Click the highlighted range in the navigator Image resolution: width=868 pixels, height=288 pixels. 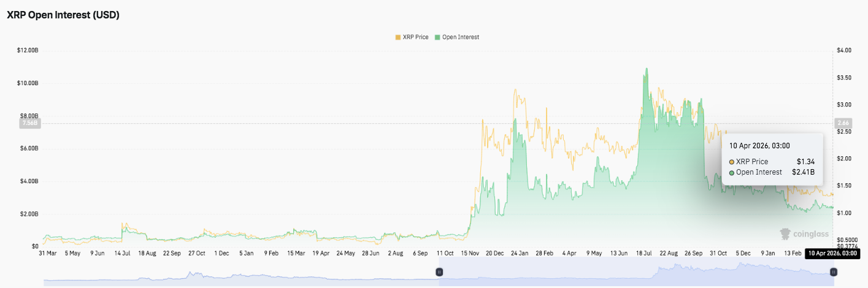(x=636, y=271)
